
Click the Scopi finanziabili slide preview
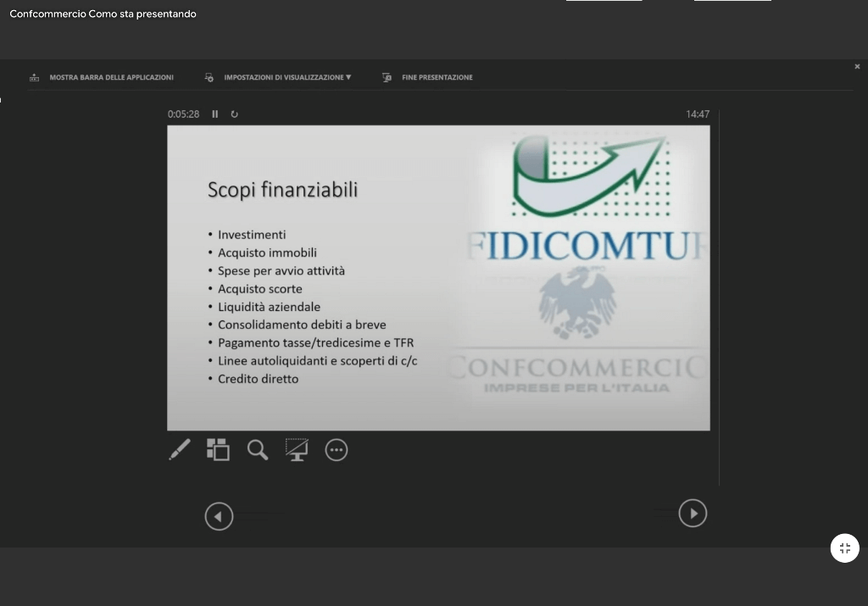[438, 277]
